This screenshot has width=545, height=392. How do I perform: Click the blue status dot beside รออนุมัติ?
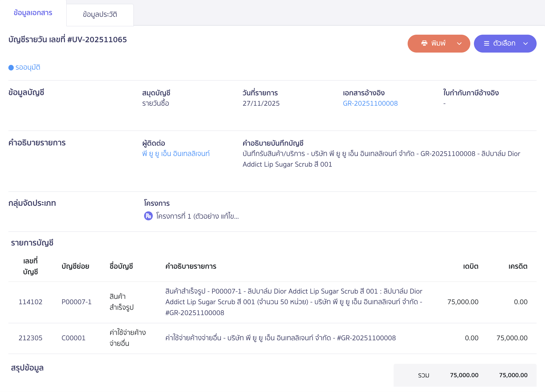[11, 68]
